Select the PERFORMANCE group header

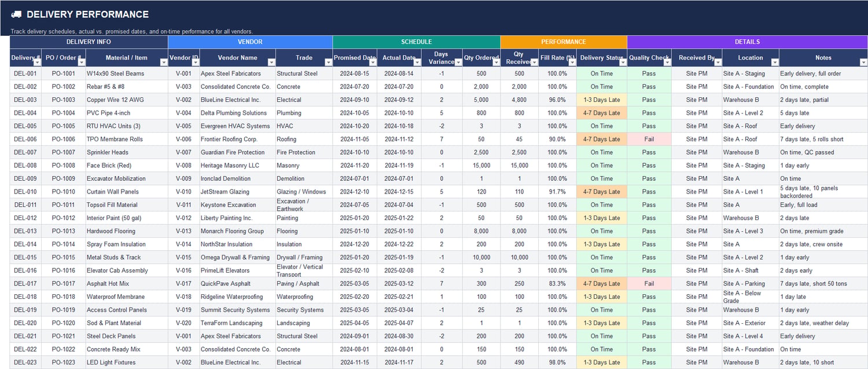[564, 42]
